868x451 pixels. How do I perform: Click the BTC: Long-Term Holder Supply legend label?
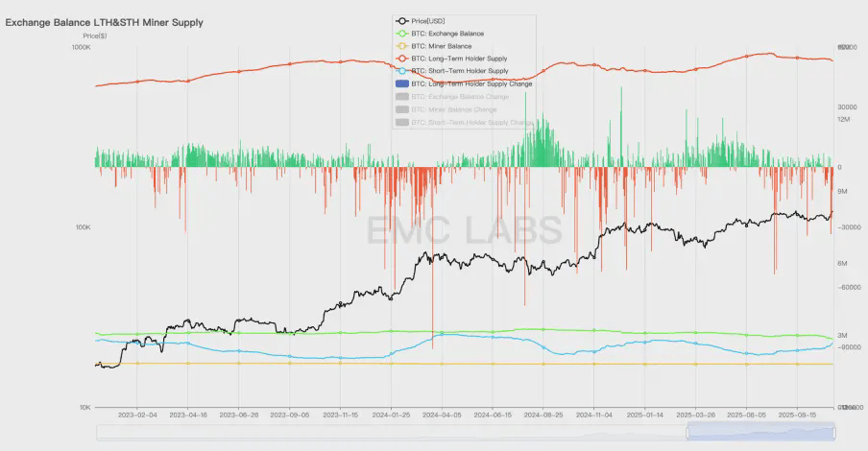click(x=459, y=59)
